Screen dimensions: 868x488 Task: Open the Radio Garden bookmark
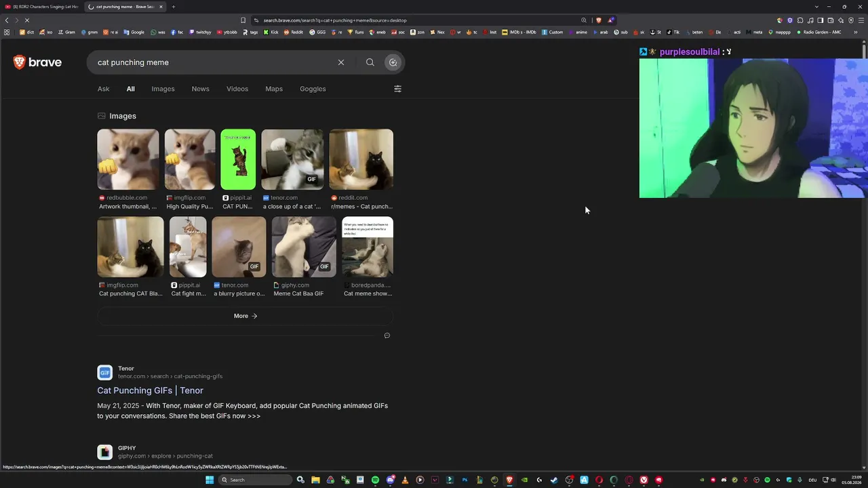(x=819, y=32)
